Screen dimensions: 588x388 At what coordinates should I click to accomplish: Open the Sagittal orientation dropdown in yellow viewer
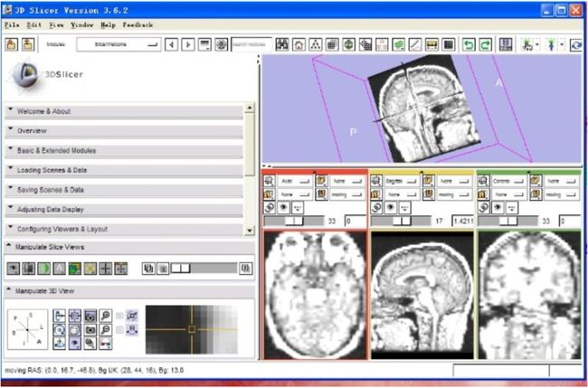point(402,181)
